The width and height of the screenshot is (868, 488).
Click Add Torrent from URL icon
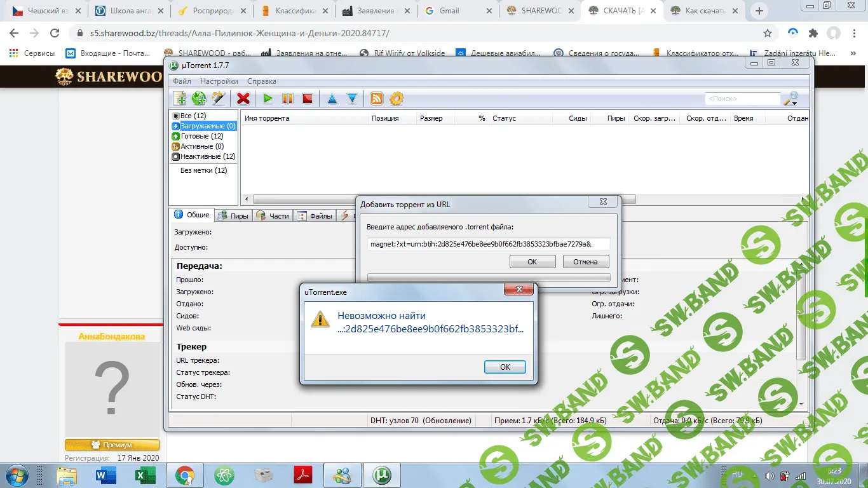click(x=199, y=98)
